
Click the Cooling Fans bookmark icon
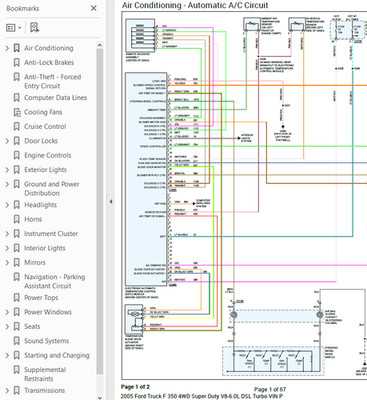click(x=16, y=112)
